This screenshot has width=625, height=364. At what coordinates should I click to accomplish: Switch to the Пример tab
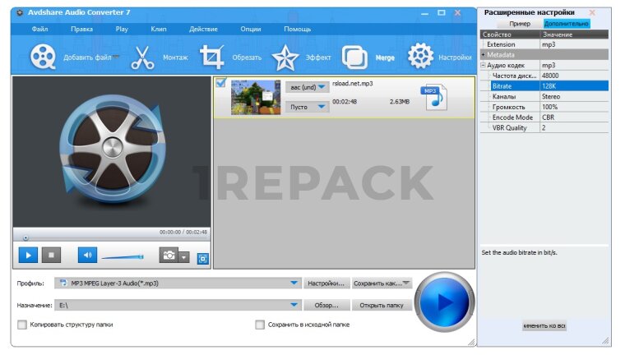click(x=520, y=24)
